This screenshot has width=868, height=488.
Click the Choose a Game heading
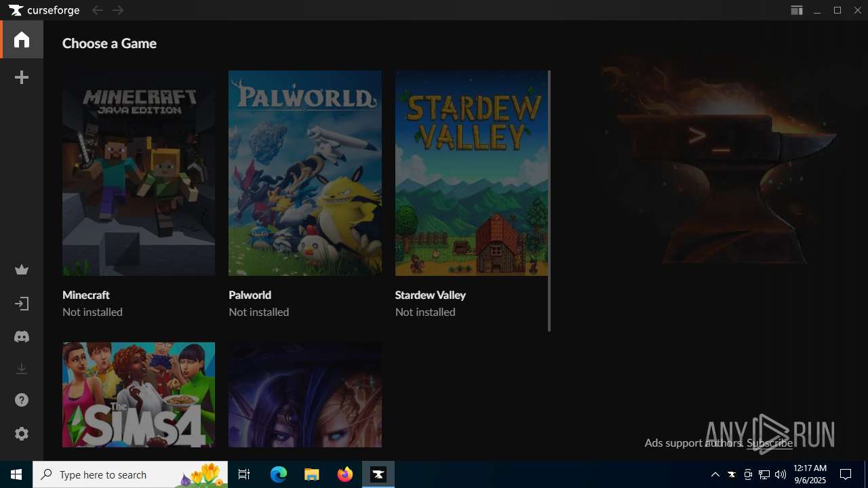click(x=109, y=43)
